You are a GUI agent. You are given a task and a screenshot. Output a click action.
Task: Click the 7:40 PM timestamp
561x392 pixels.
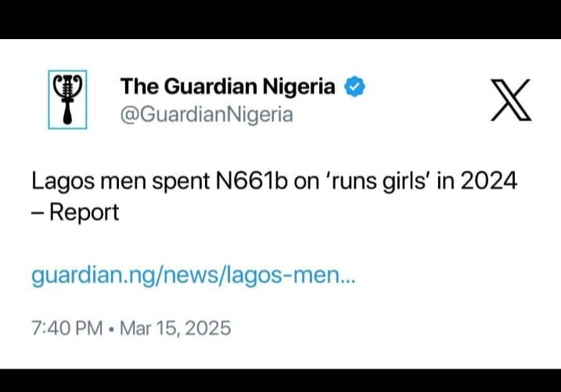(x=67, y=327)
